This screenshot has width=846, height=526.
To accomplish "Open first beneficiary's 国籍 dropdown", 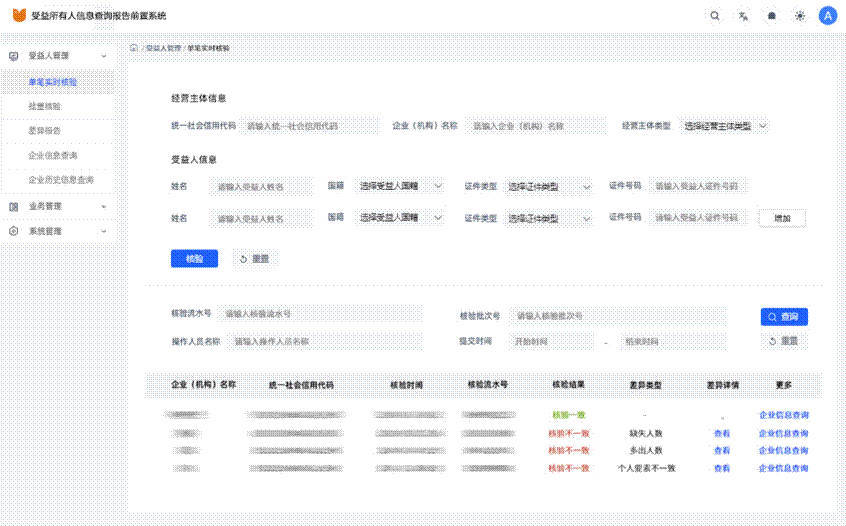I will pyautogui.click(x=400, y=186).
